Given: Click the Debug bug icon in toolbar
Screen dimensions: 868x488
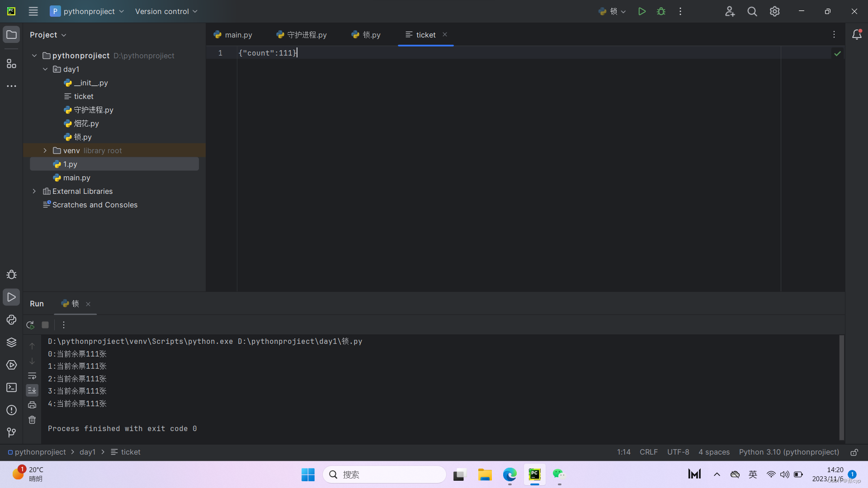Looking at the screenshot, I should point(661,11).
